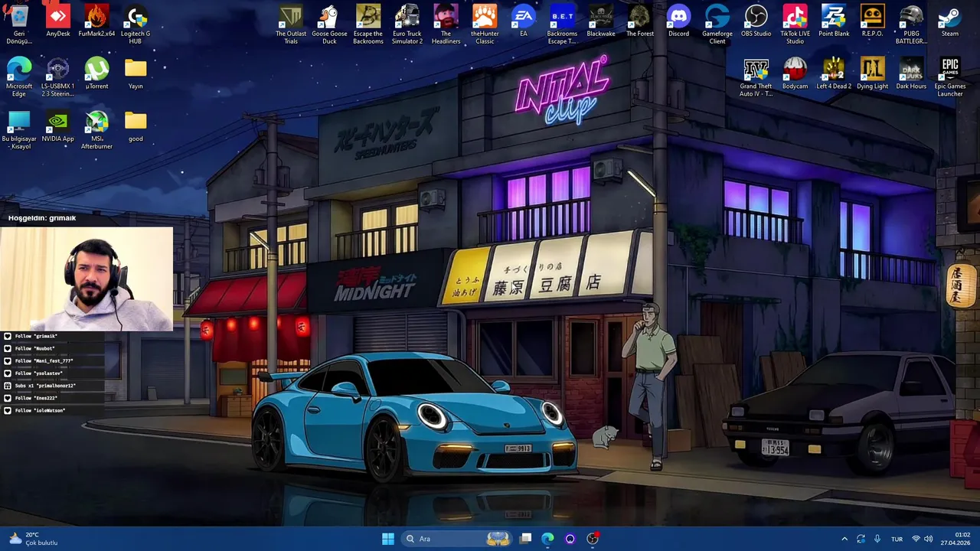This screenshot has height=551, width=980.
Task: Select Bodycam game icon
Action: 795,74
